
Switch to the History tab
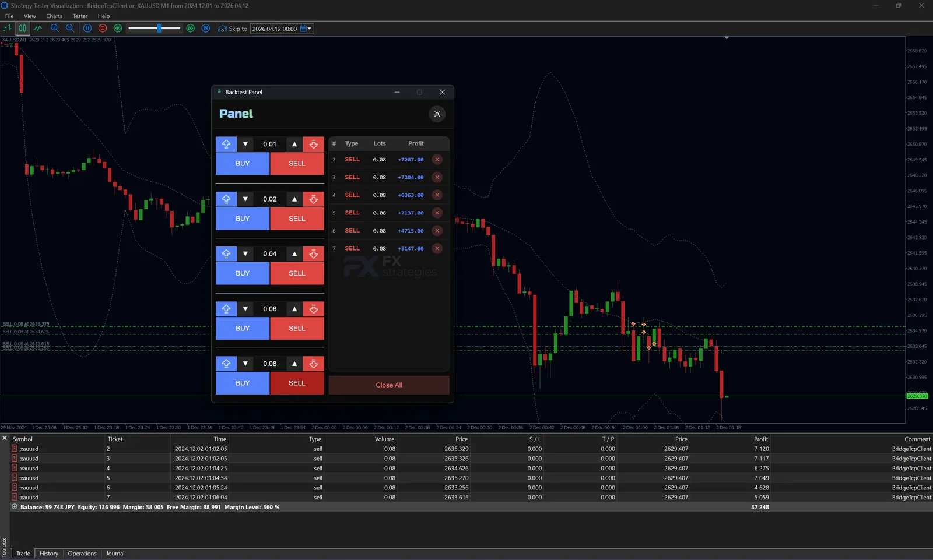tap(49, 554)
